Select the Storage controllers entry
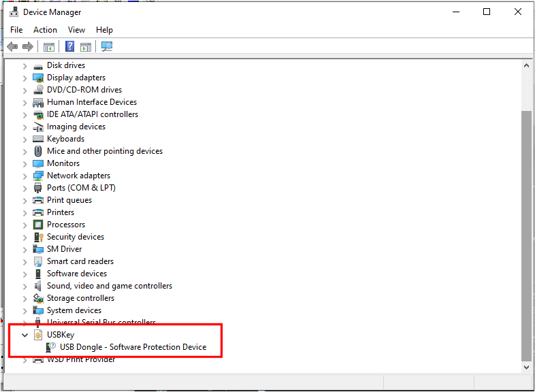The image size is (535, 392). tap(80, 298)
